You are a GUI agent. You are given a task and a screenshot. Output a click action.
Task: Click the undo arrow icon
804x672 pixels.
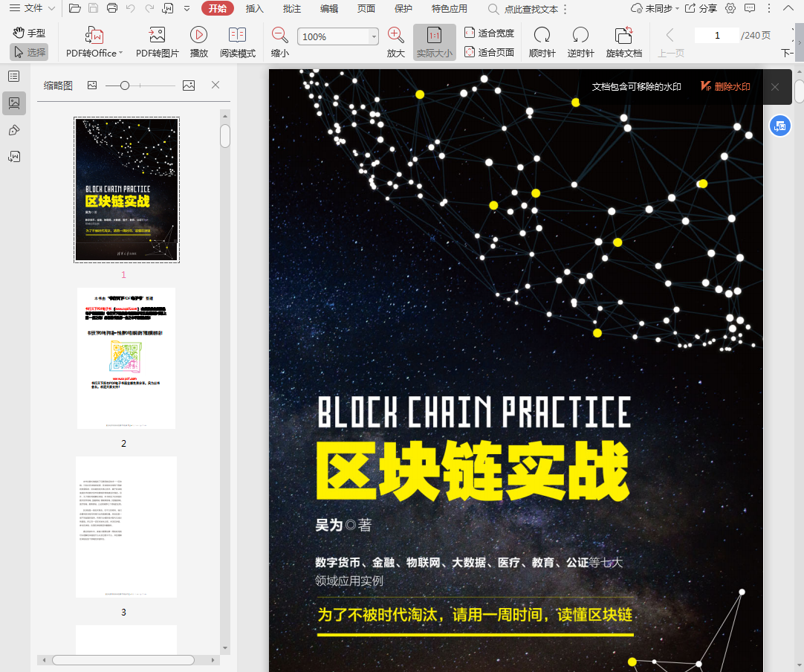[130, 8]
